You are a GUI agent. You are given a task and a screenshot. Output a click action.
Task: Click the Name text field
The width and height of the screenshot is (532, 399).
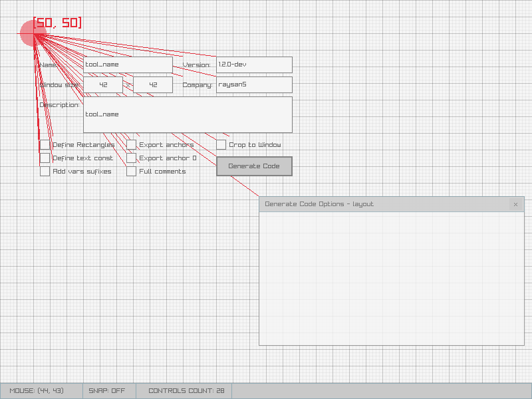coord(128,65)
